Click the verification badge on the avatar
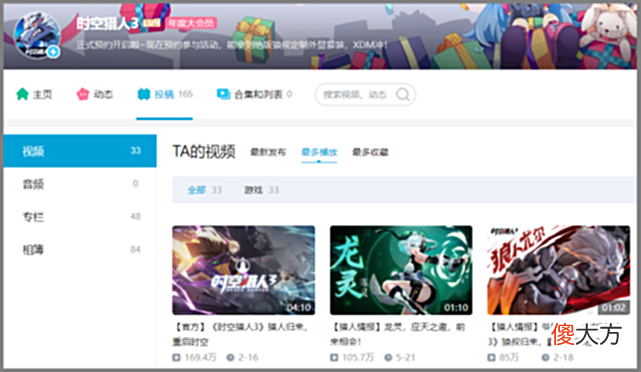641x372 pixels. (x=53, y=52)
